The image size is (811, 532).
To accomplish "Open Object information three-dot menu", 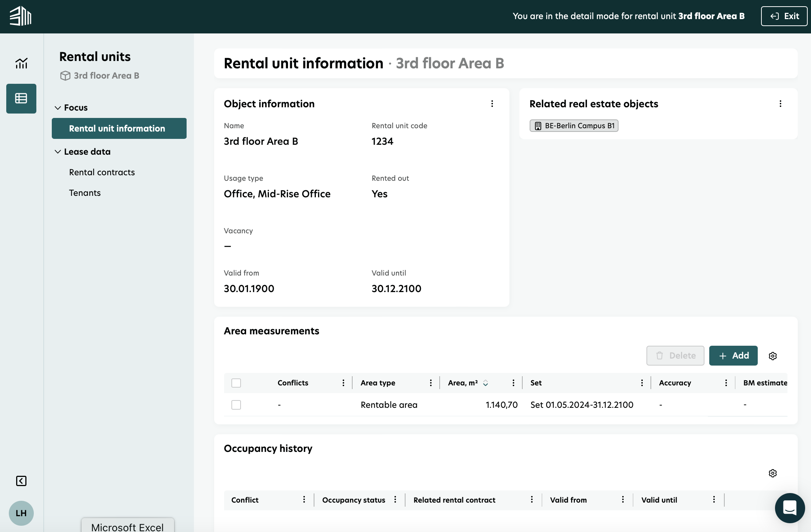I will click(492, 104).
